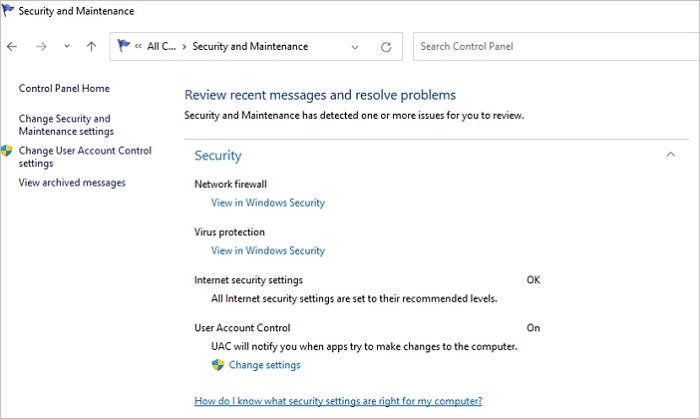Click 'Review recent messages and resolve problems' heading
Viewport: 700px width, 419px height.
pos(320,95)
